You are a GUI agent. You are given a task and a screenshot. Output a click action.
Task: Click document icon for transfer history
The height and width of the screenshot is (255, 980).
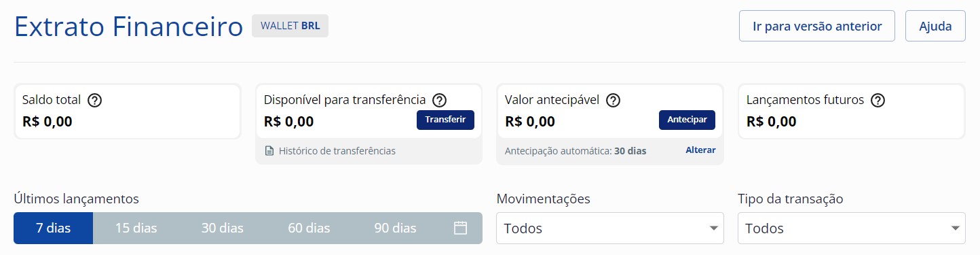269,151
